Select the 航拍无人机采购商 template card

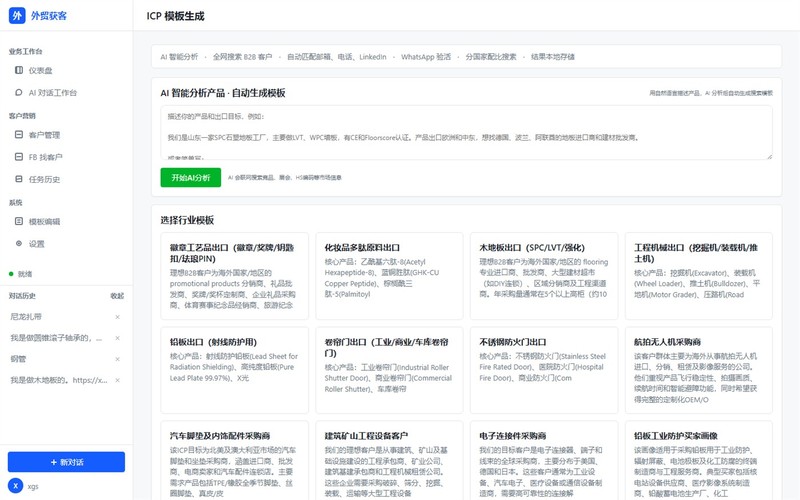pyautogui.click(x=698, y=370)
